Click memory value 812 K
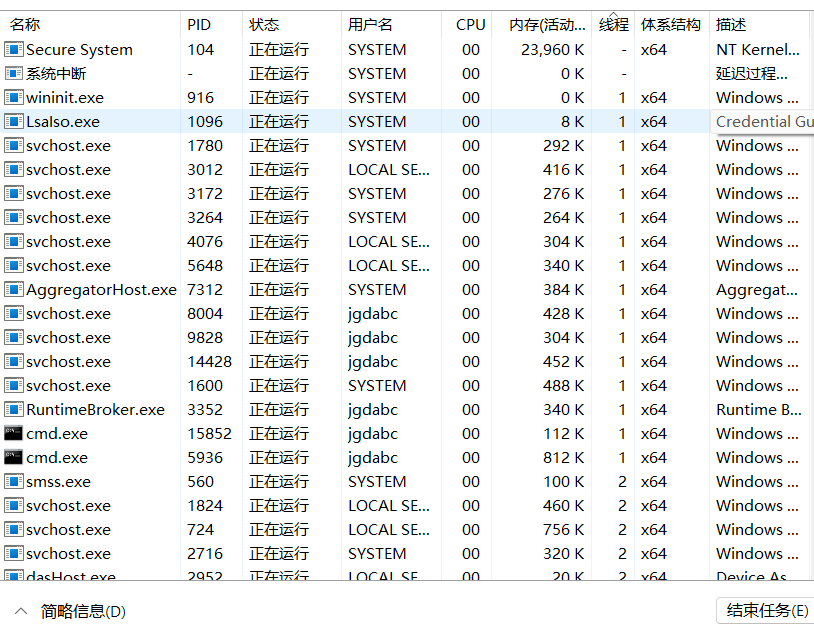Viewport: 814px width, 636px height. coord(564,457)
